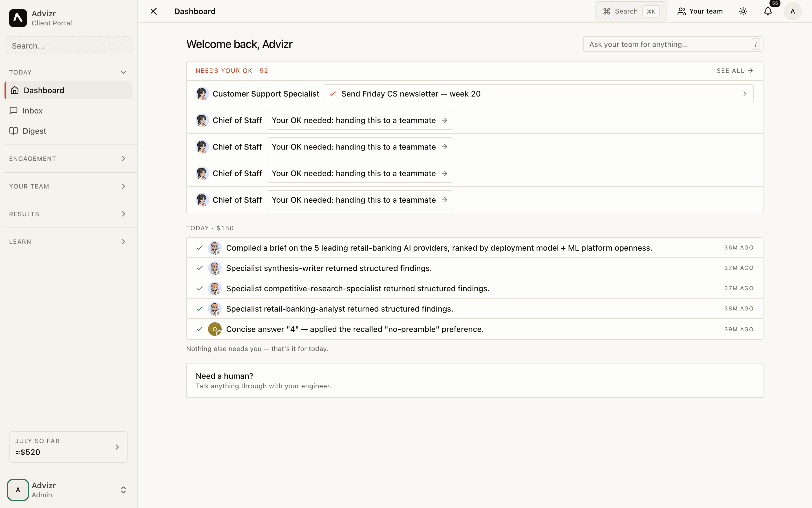Click agent avatar on competitive-research-specialist row

[215, 288]
